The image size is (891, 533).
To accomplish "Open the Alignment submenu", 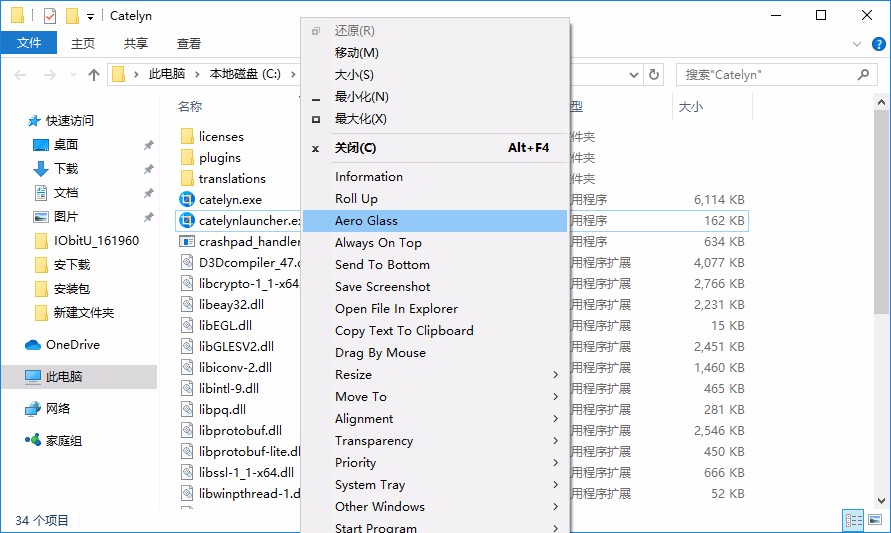I will (x=435, y=419).
